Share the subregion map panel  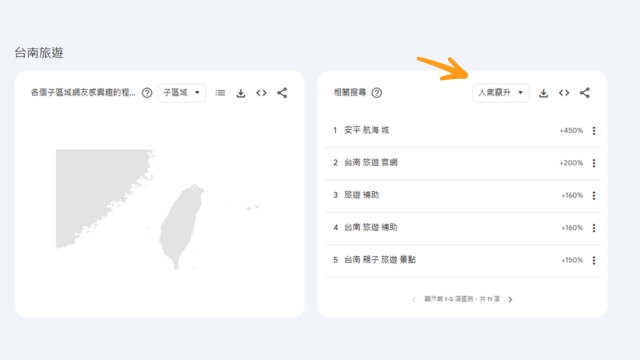pyautogui.click(x=282, y=93)
